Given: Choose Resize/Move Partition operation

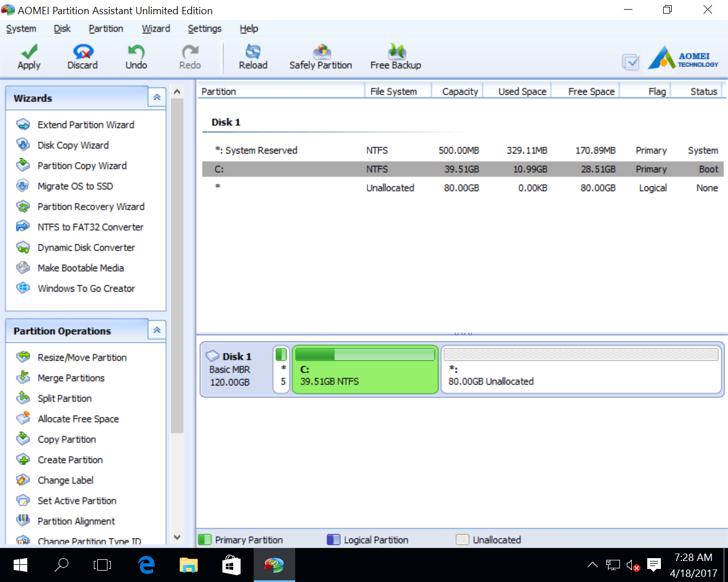Looking at the screenshot, I should (82, 357).
